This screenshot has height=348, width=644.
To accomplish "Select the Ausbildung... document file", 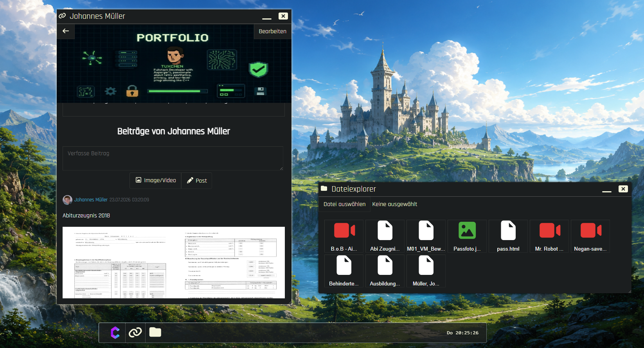I will 385,271.
